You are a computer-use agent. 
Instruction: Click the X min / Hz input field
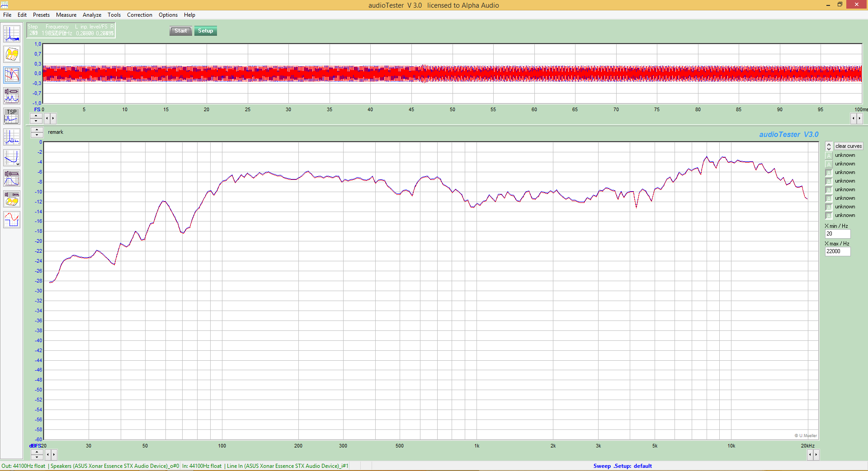tap(838, 234)
